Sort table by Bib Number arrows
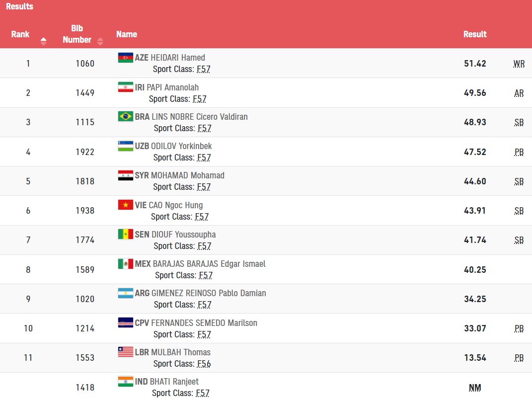The width and height of the screenshot is (532, 400). [100, 41]
